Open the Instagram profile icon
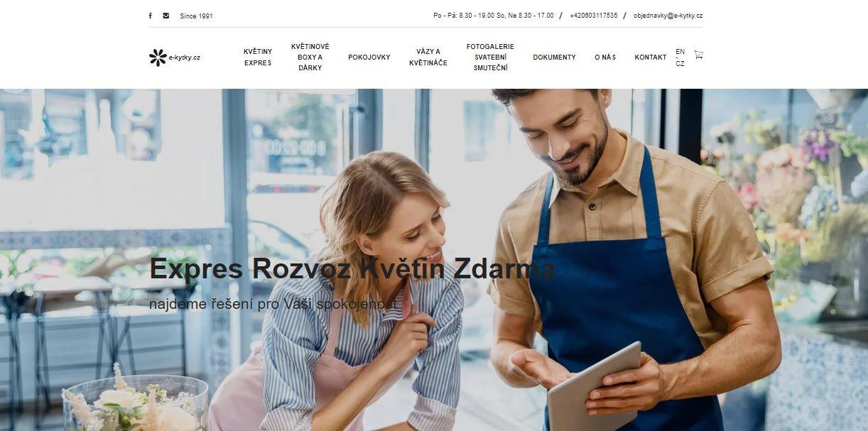Image resolution: width=868 pixels, height=431 pixels. click(166, 16)
